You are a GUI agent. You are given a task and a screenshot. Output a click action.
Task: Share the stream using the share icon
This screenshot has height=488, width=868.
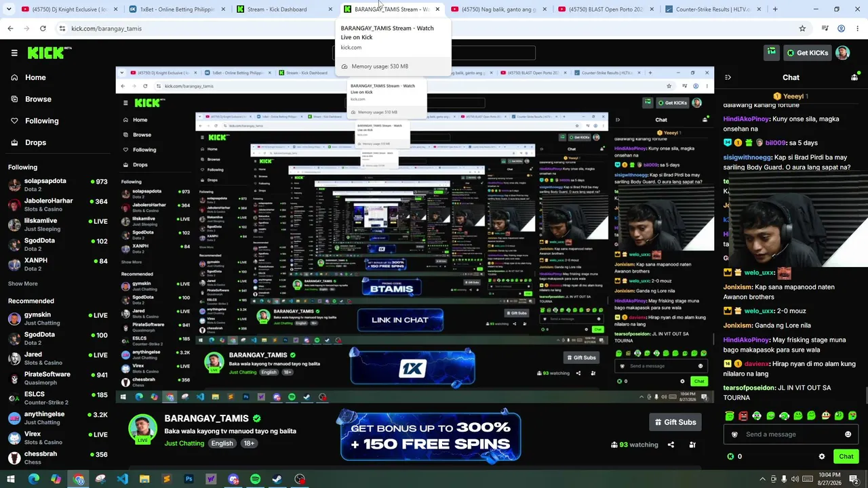pos(671,445)
